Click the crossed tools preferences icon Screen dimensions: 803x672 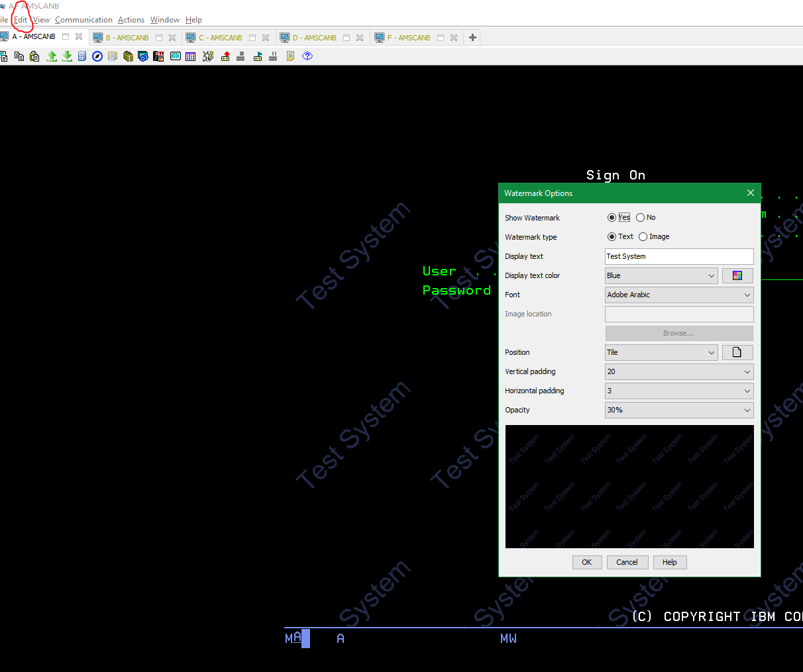point(208,56)
